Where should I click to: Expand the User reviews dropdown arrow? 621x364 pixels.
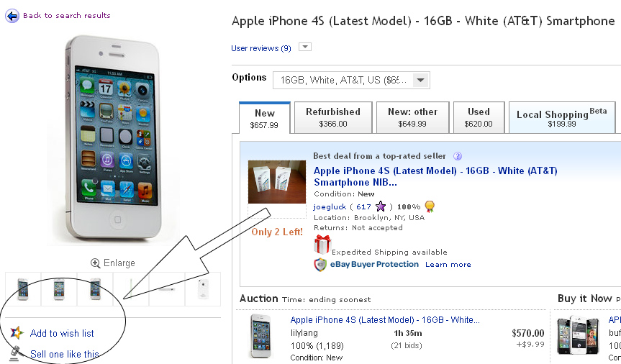click(x=304, y=47)
